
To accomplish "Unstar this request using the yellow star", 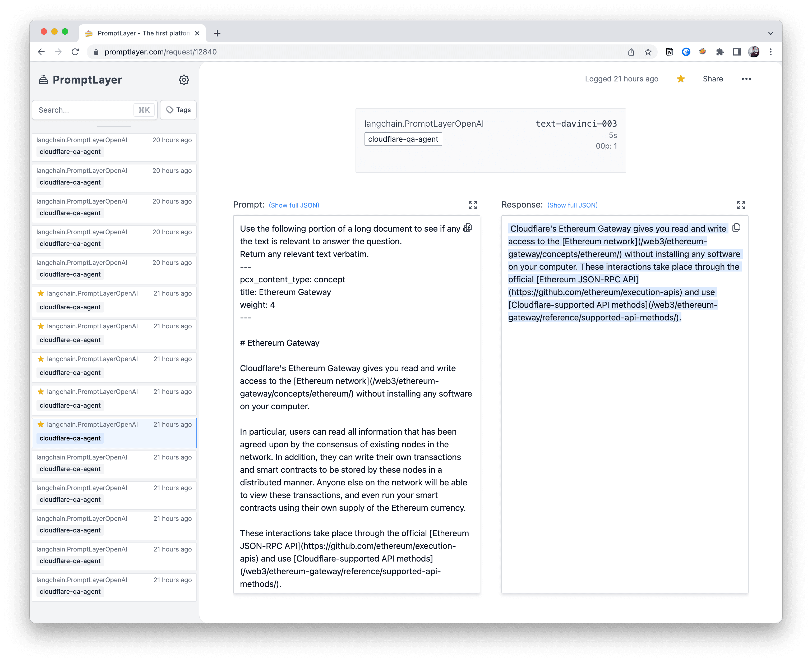I will click(680, 79).
